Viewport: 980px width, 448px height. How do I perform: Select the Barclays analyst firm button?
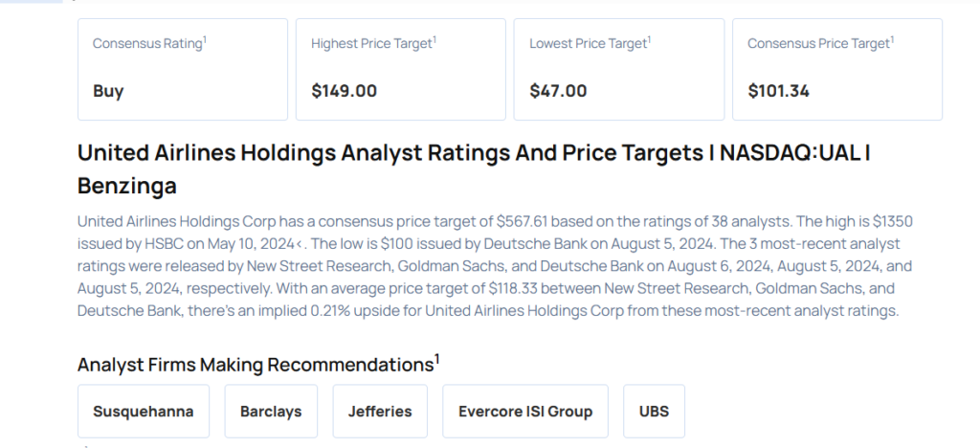271,412
